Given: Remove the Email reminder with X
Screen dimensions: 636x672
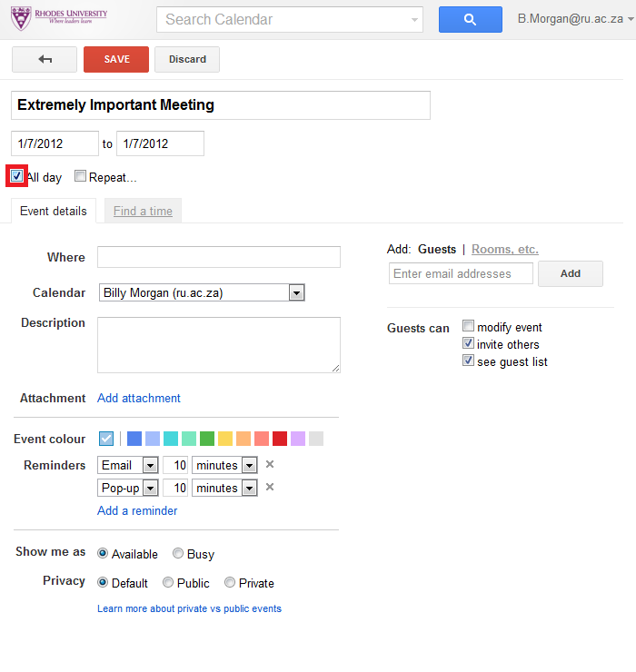Looking at the screenshot, I should click(x=270, y=465).
